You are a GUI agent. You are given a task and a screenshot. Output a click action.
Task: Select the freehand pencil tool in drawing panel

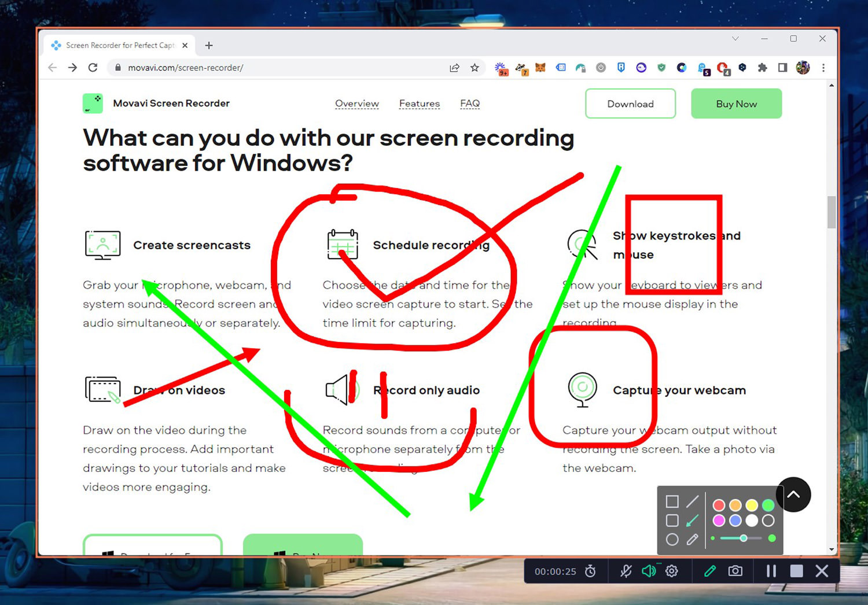point(692,540)
